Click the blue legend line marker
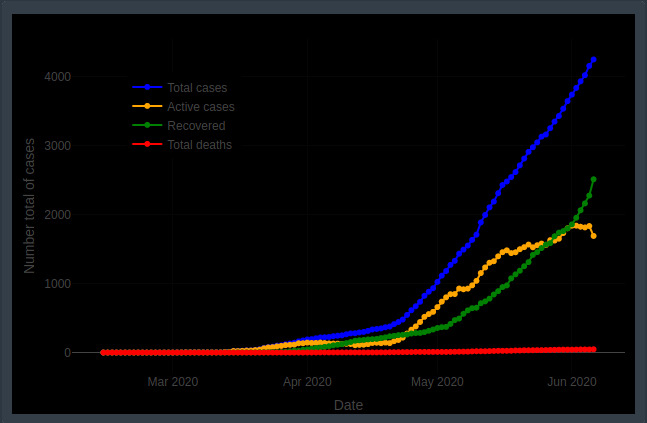The height and width of the screenshot is (423, 647). 148,87
